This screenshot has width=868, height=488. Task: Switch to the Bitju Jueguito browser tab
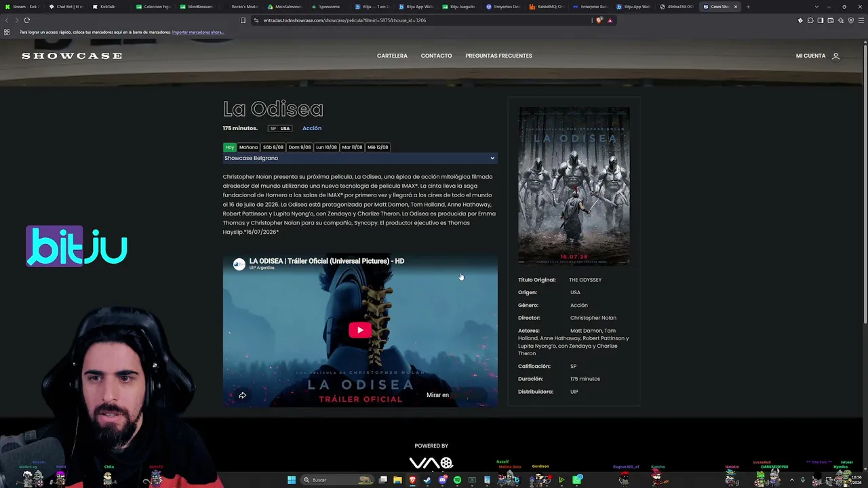pyautogui.click(x=459, y=7)
